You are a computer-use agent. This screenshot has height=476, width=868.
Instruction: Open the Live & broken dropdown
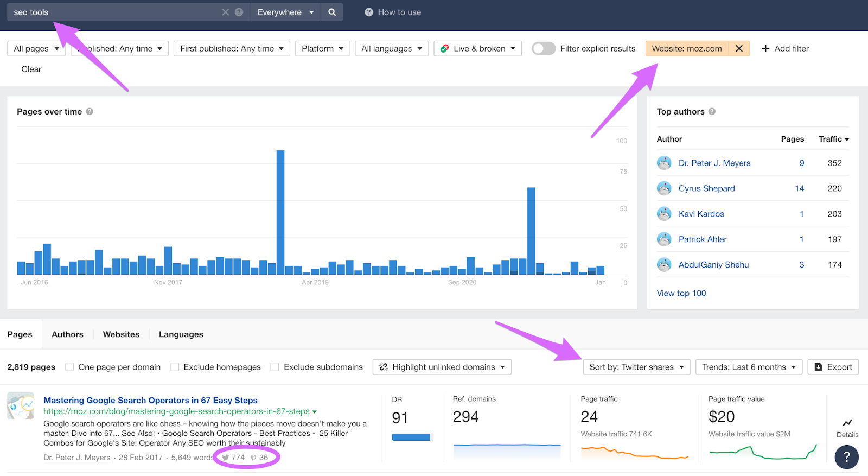(477, 48)
